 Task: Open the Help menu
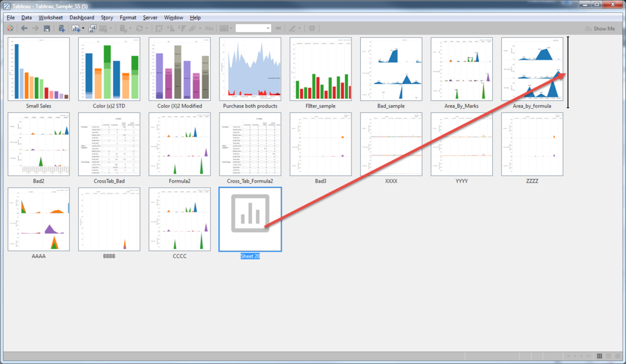195,18
